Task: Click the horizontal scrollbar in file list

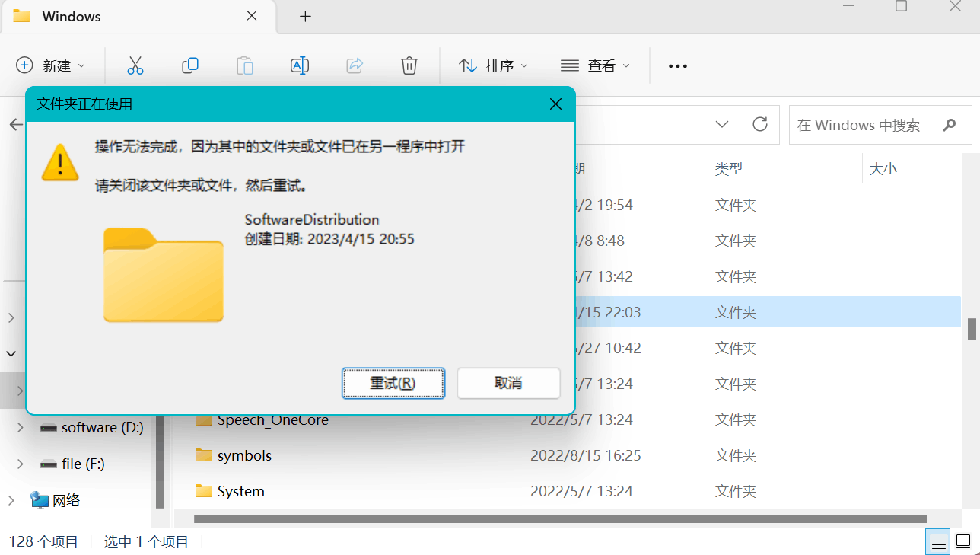Action: [x=561, y=519]
